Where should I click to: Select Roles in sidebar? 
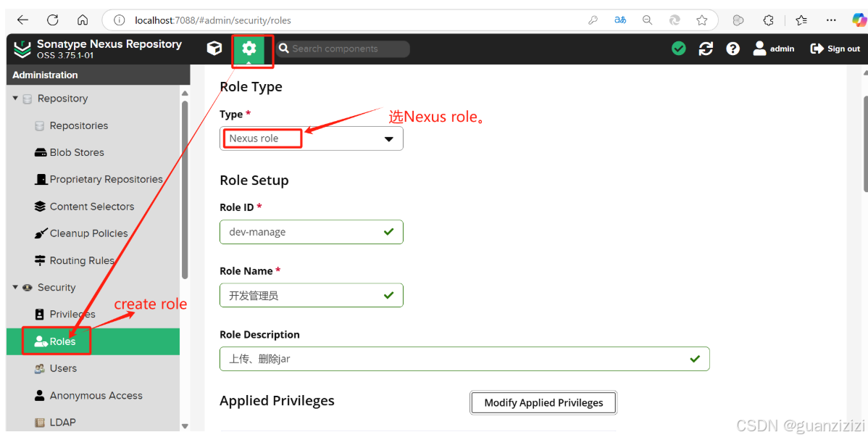[93, 341]
